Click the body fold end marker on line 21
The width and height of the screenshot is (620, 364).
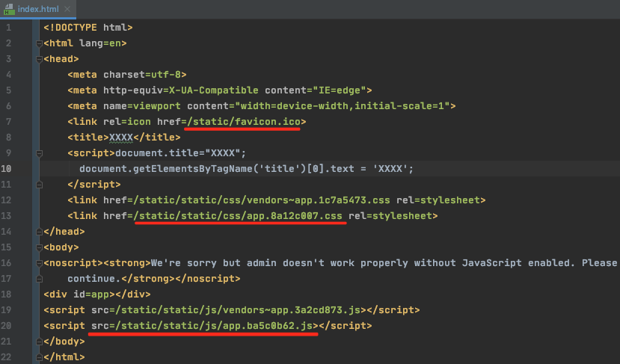coord(39,342)
